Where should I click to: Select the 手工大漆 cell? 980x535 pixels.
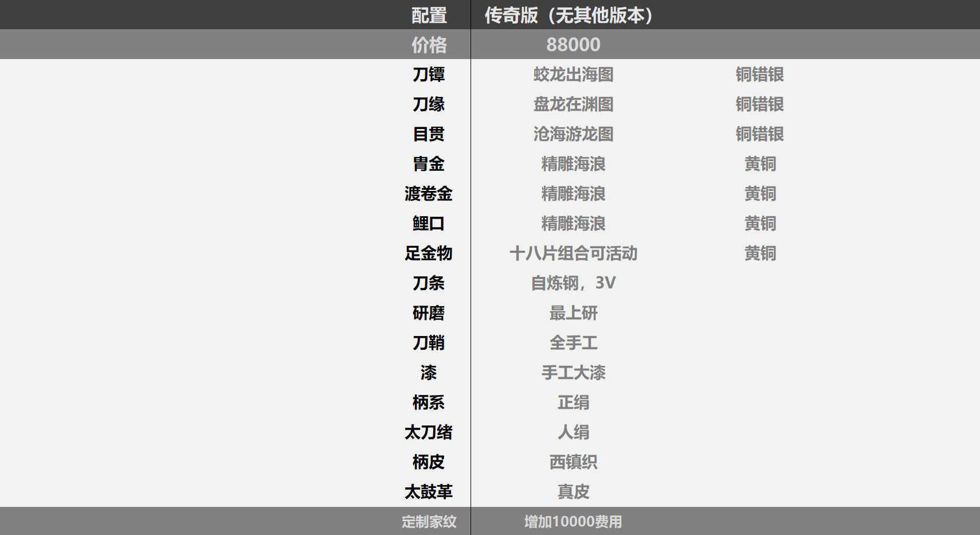[573, 373]
